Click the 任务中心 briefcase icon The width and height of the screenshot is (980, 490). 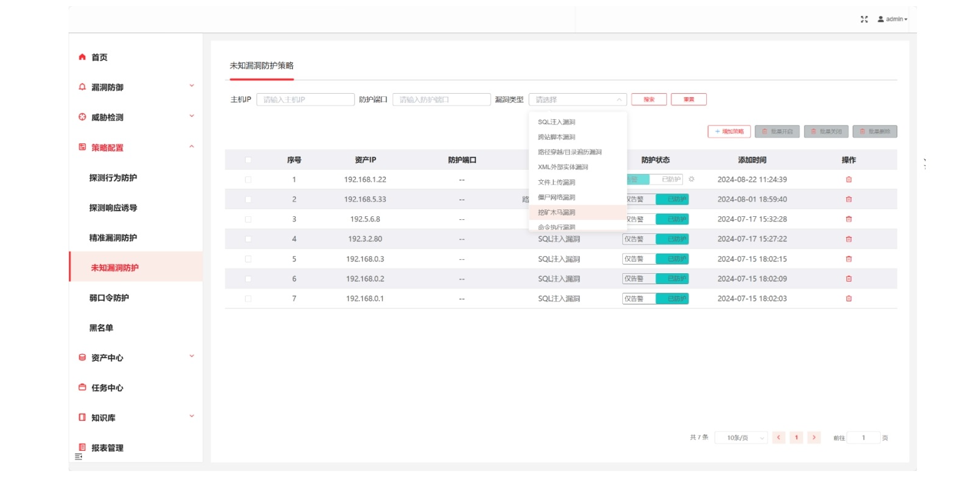82,387
